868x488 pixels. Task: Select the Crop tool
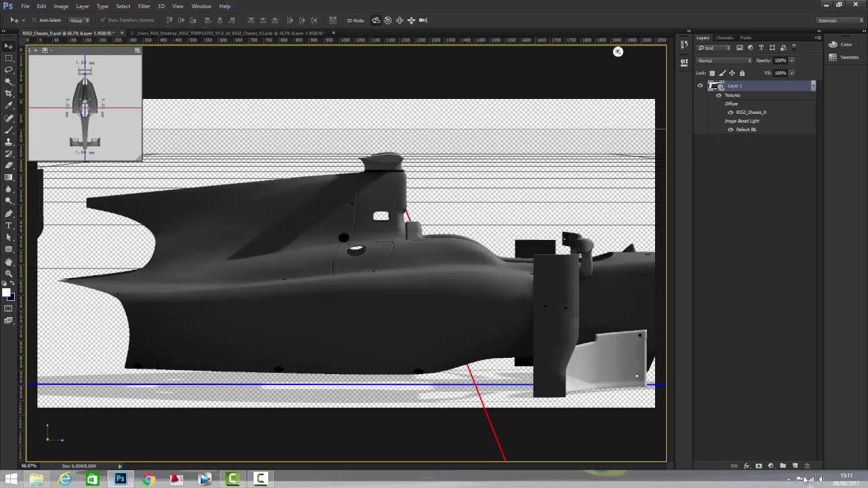(9, 94)
